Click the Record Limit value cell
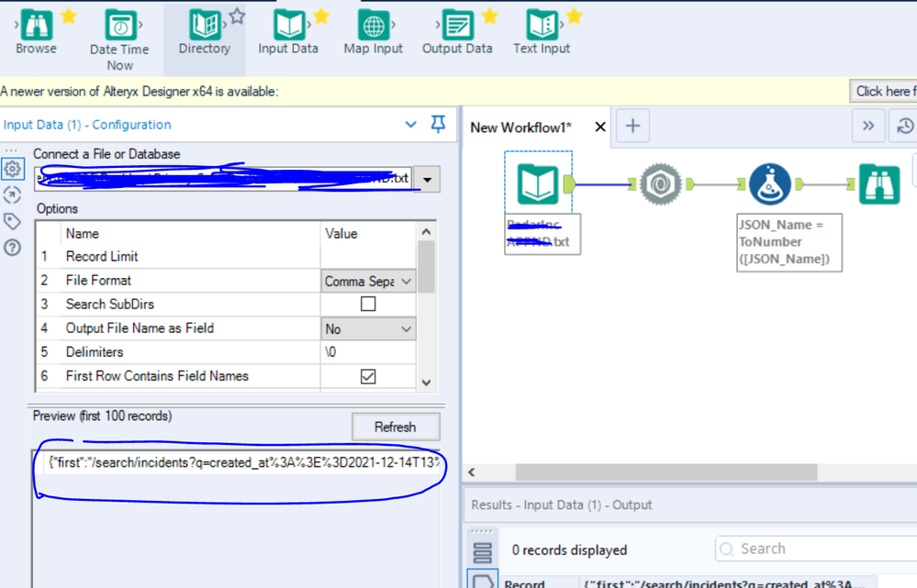The height and width of the screenshot is (588, 917). pyautogui.click(x=368, y=257)
